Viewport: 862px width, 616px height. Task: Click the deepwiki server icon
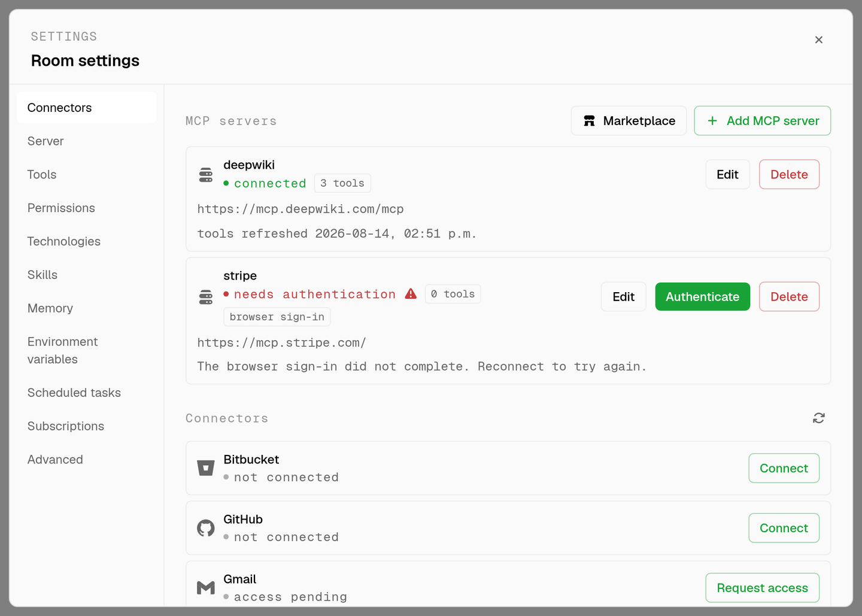click(206, 175)
